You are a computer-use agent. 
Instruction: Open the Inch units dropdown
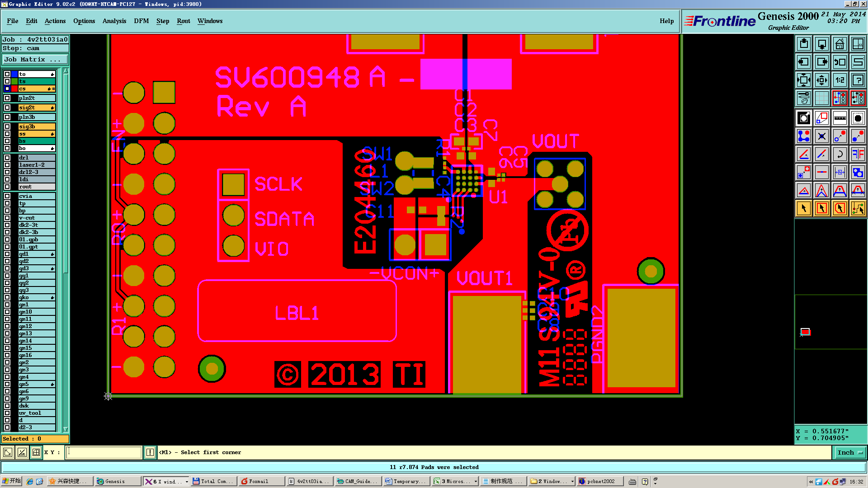point(849,452)
